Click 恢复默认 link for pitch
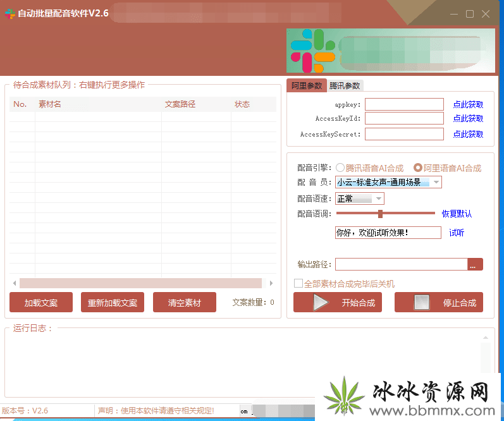The width and height of the screenshot is (504, 421). point(457,214)
